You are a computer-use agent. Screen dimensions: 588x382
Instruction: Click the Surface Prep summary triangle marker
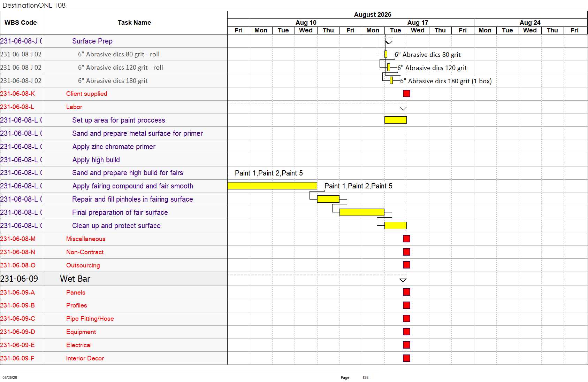389,42
